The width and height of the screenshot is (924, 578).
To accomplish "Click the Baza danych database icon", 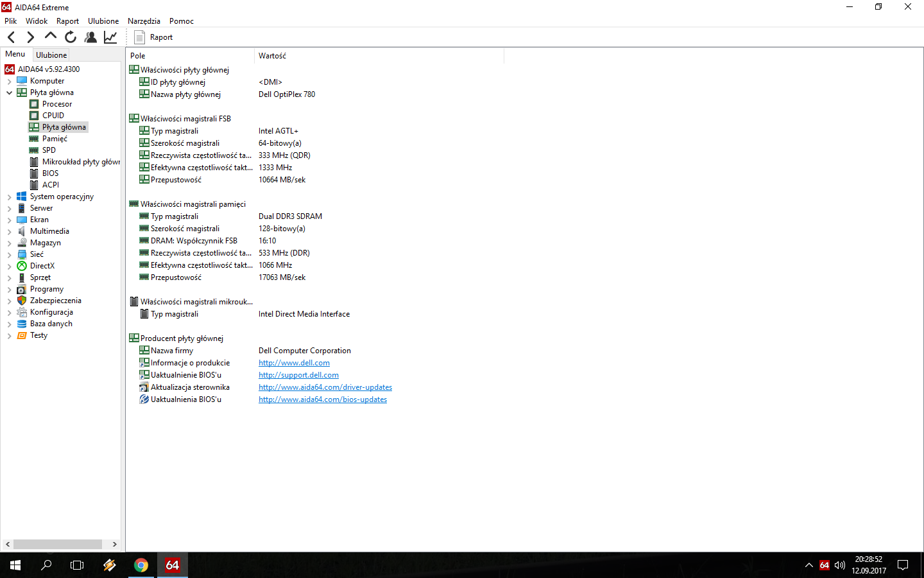I will coord(22,324).
